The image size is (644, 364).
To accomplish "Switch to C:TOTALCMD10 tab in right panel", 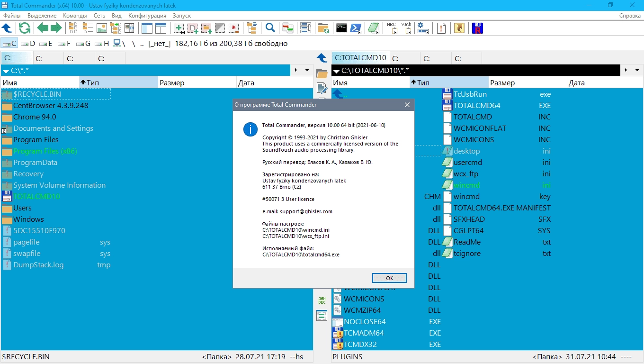I will pyautogui.click(x=360, y=58).
